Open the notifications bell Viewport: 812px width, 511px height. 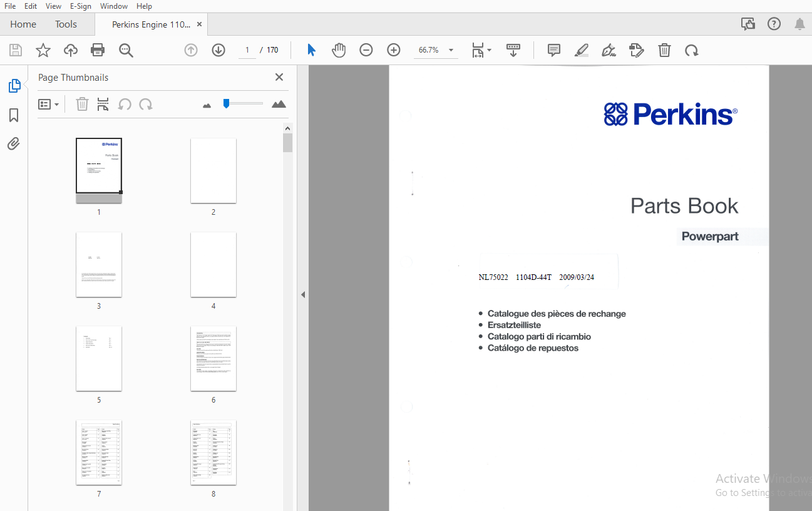point(799,24)
